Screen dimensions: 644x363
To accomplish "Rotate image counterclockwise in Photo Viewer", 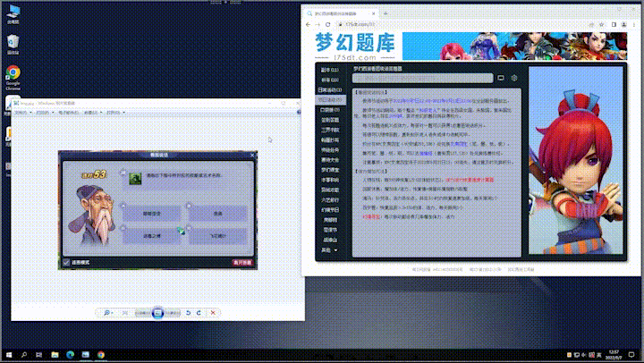I will [x=188, y=313].
